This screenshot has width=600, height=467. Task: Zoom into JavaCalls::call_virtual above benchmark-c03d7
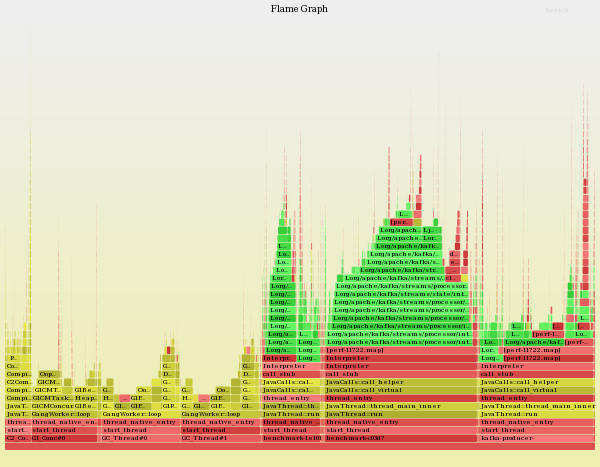[400, 390]
